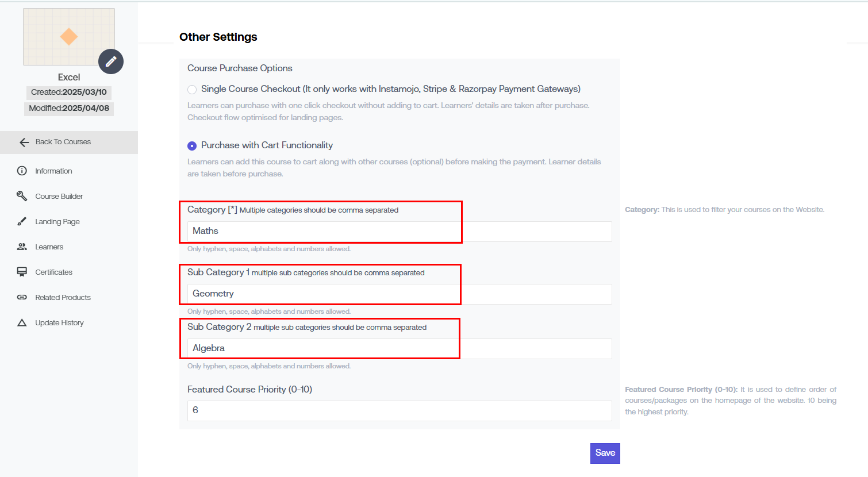Select Single Course Checkout radio option

coord(192,90)
